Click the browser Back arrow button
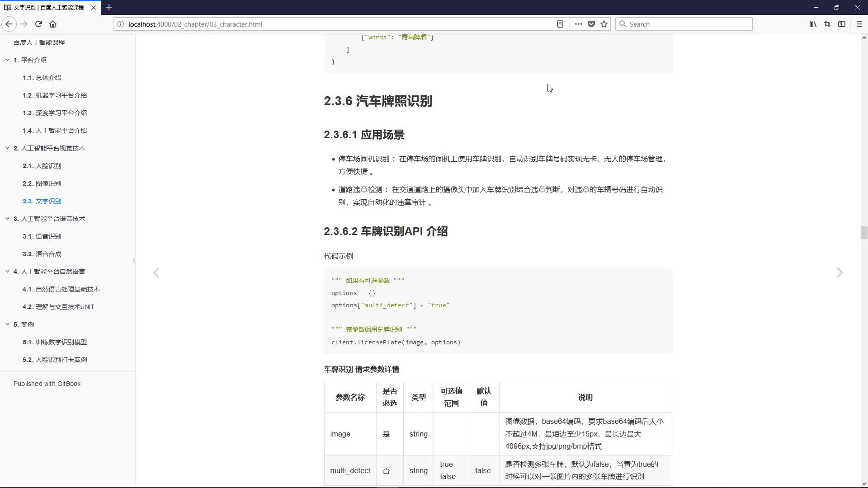This screenshot has width=868, height=488. pyautogui.click(x=9, y=24)
